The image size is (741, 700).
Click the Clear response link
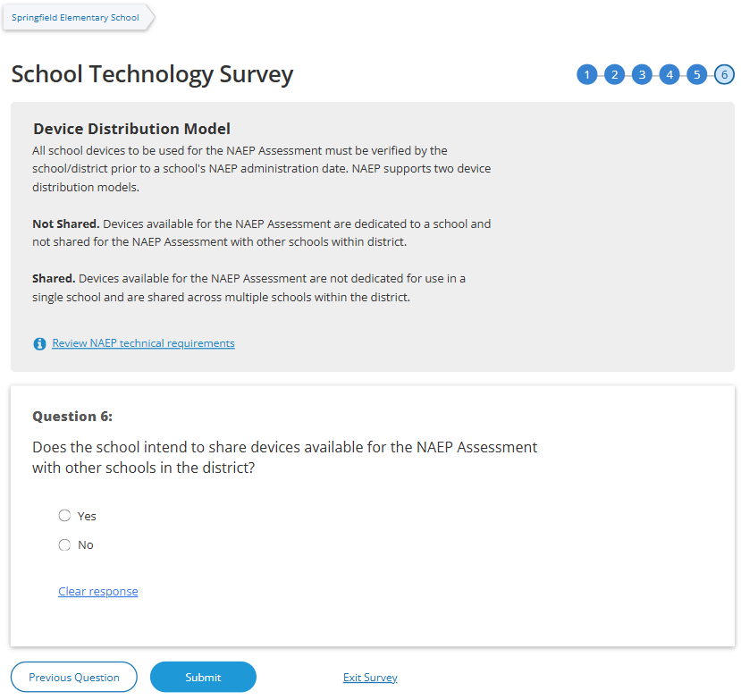(98, 592)
